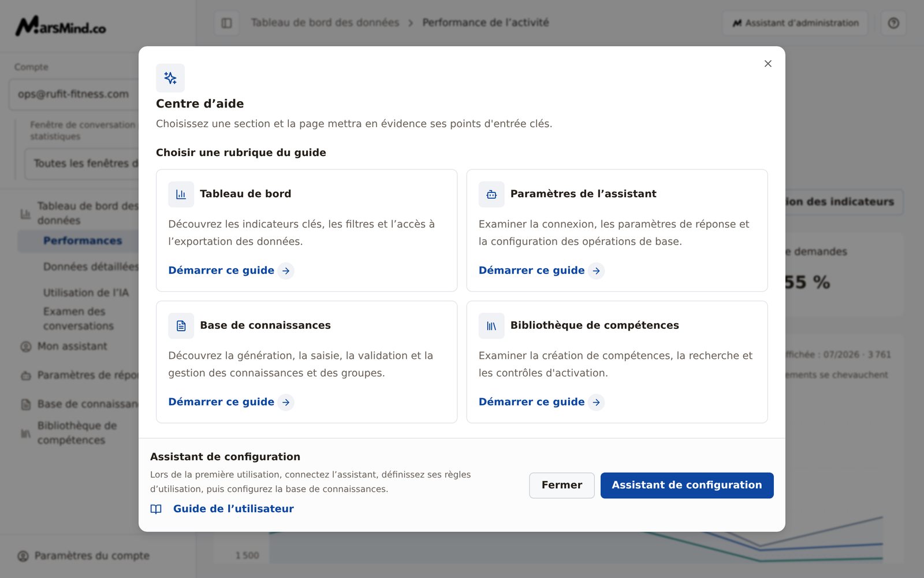
Task: Click Tableau de bord des données breadcrumb
Action: (x=325, y=23)
